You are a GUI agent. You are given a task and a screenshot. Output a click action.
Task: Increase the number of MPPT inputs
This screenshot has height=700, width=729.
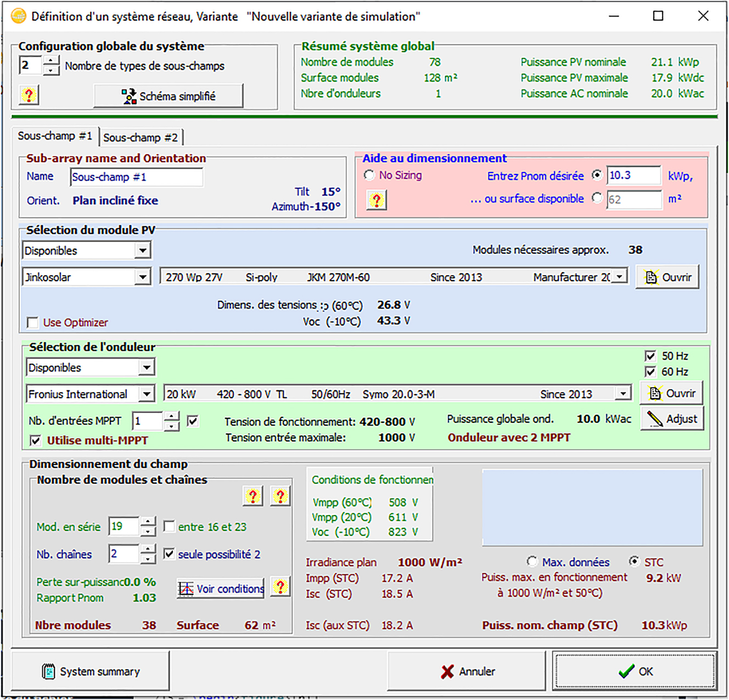[x=172, y=416]
